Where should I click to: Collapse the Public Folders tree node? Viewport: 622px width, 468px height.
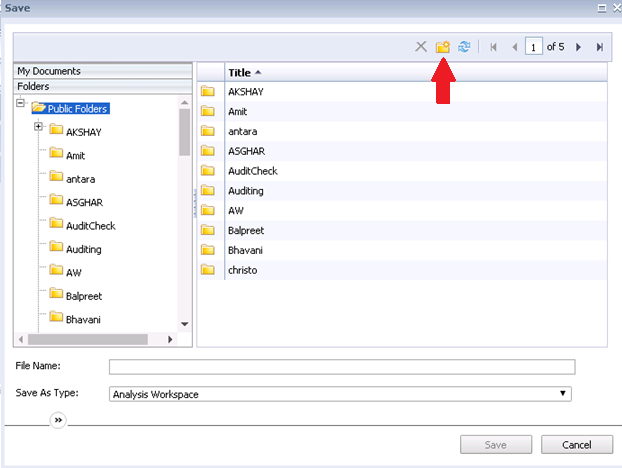click(x=21, y=104)
